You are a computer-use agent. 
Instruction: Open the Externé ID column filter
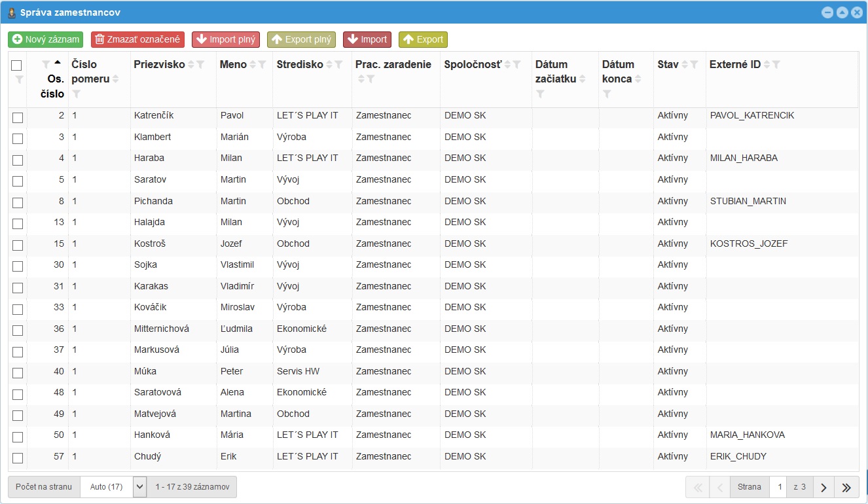[x=776, y=65]
